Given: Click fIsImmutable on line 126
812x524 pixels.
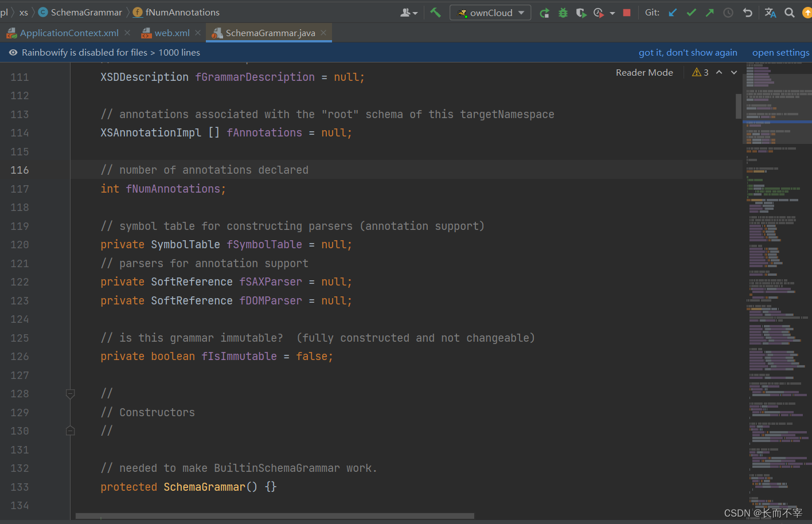Looking at the screenshot, I should (x=239, y=357).
